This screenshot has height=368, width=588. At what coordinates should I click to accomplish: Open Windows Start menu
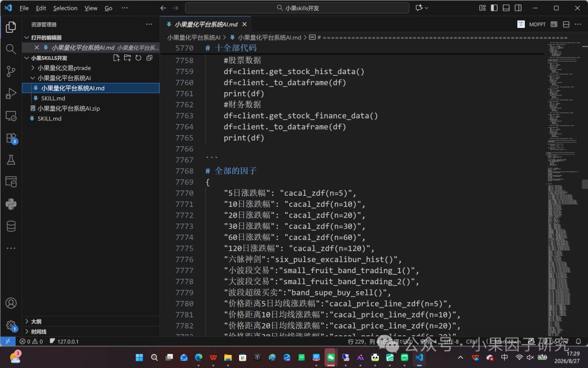139,358
